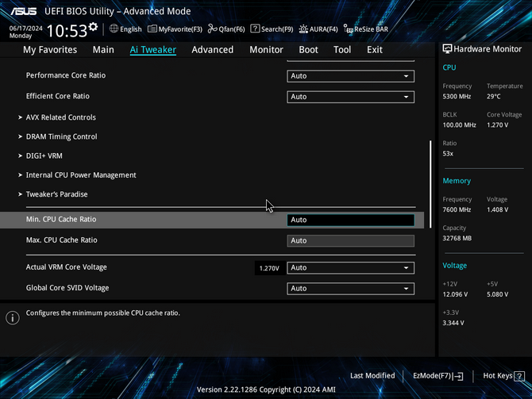Click the Version 2.22.1286 copyright text
Image resolution: width=532 pixels, height=399 pixels.
(266, 389)
